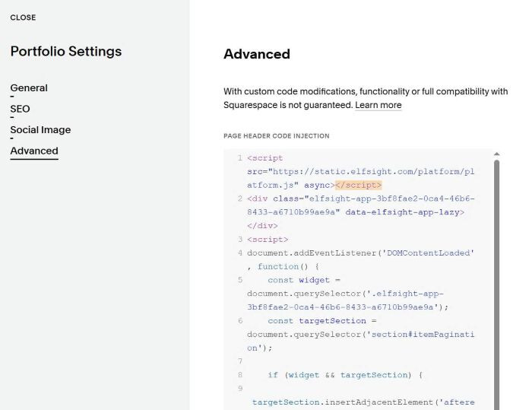Screen dimensions: 532x410
Task: Click line number 3 in the gutter
Action: point(240,240)
